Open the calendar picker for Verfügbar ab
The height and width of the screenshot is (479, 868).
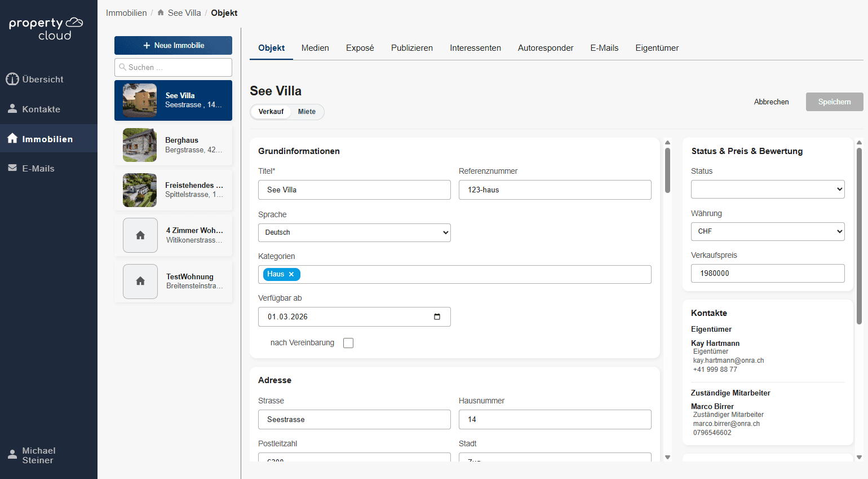click(x=437, y=317)
